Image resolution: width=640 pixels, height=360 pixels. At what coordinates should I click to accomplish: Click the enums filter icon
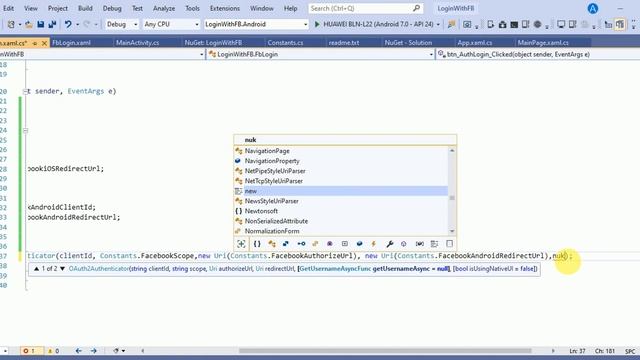(315, 244)
